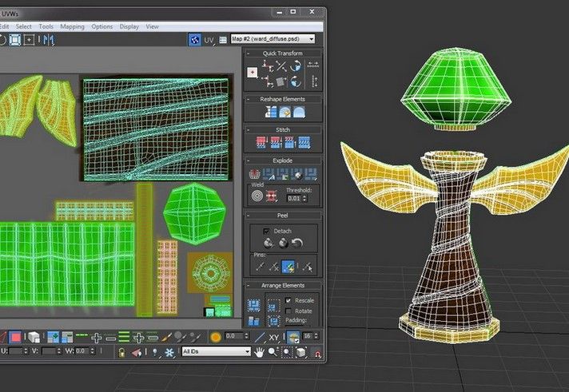The width and height of the screenshot is (569, 392).
Task: Click the lock selection padlock icon
Action: pos(122,351)
